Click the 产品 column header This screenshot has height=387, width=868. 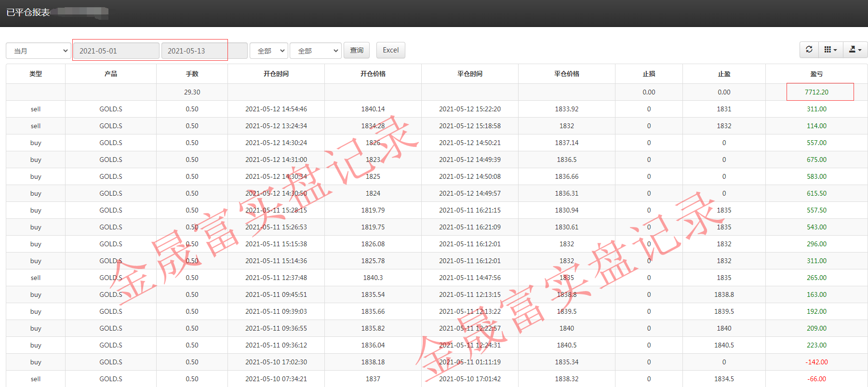pos(111,74)
